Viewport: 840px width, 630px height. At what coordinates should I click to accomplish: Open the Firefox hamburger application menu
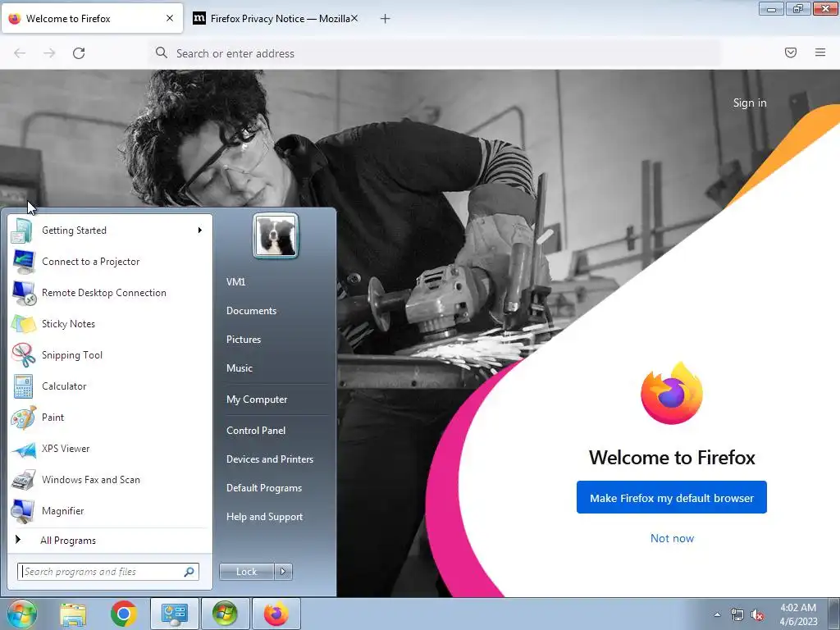coord(820,52)
